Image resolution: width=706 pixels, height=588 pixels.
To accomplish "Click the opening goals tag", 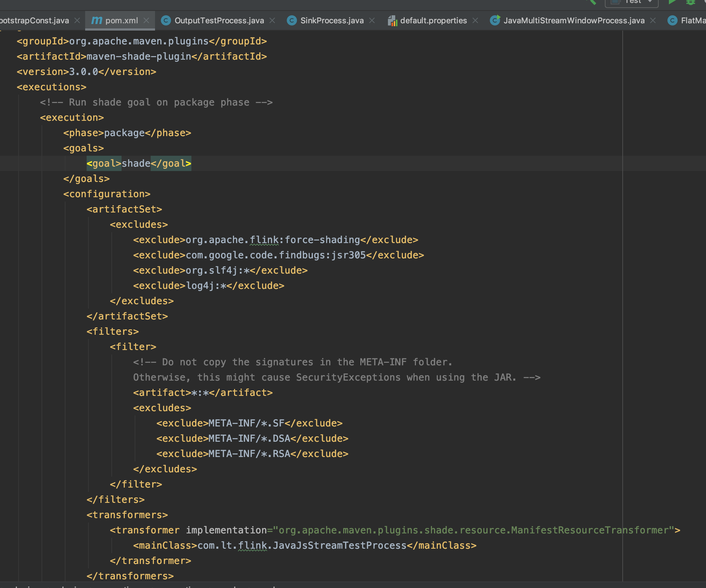I will (83, 148).
